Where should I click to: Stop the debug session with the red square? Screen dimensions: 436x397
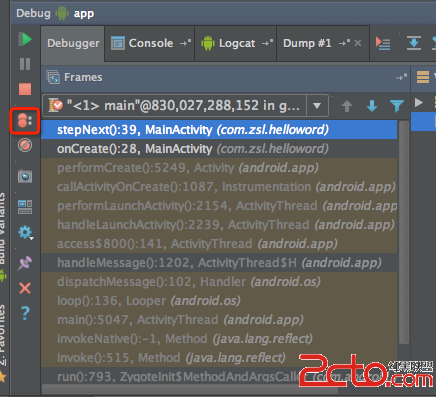[25, 89]
